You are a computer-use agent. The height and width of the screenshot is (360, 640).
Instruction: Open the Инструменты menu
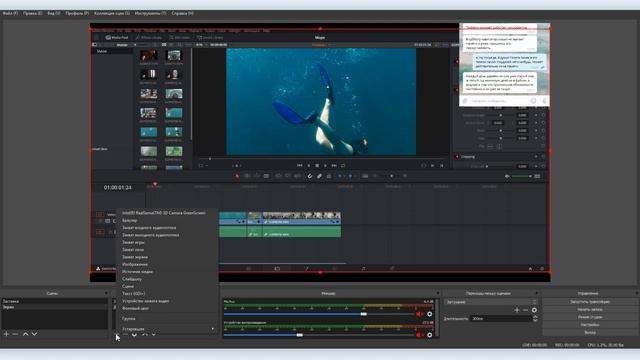point(151,13)
